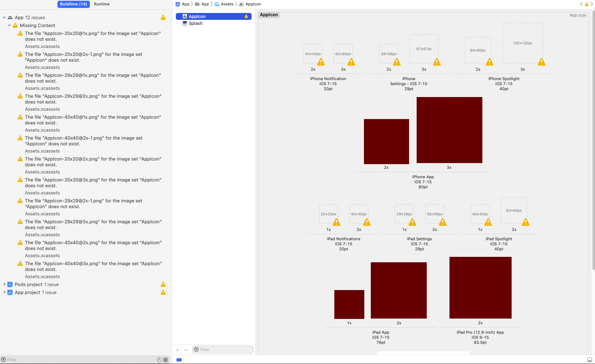Click the warning badge on App project row
Viewport: 595px width, 364px height.
pos(163,292)
